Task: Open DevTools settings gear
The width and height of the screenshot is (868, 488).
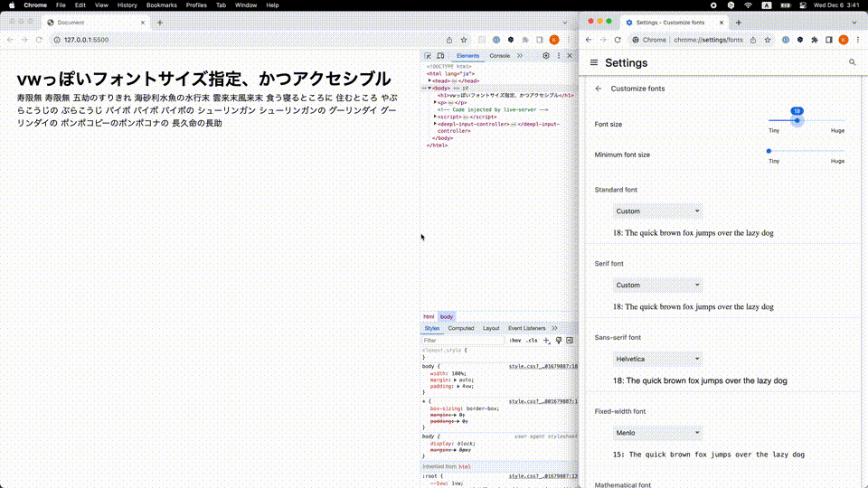Action: point(546,56)
